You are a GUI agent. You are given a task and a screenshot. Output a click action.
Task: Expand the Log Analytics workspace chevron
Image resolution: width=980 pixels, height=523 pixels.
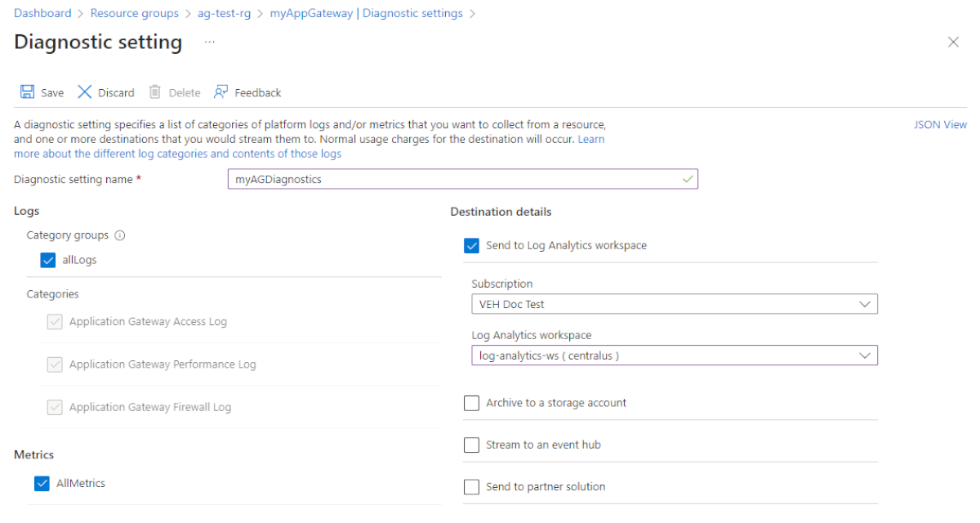[866, 355]
